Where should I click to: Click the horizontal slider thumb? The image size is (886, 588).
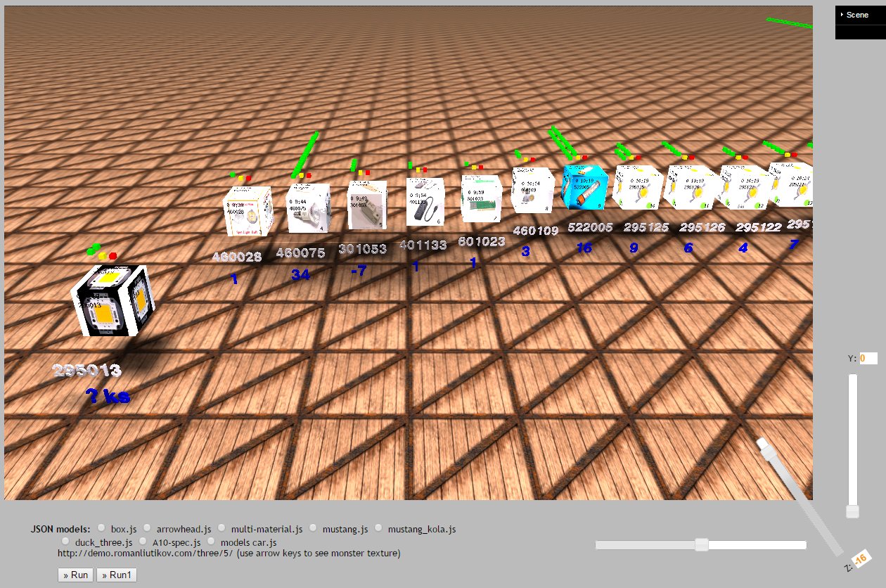click(702, 544)
